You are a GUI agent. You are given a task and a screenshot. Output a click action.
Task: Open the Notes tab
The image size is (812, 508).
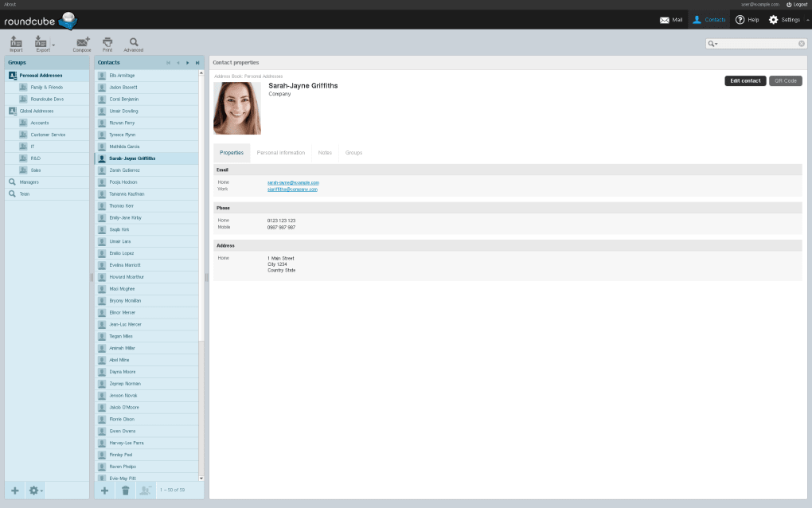coord(325,152)
